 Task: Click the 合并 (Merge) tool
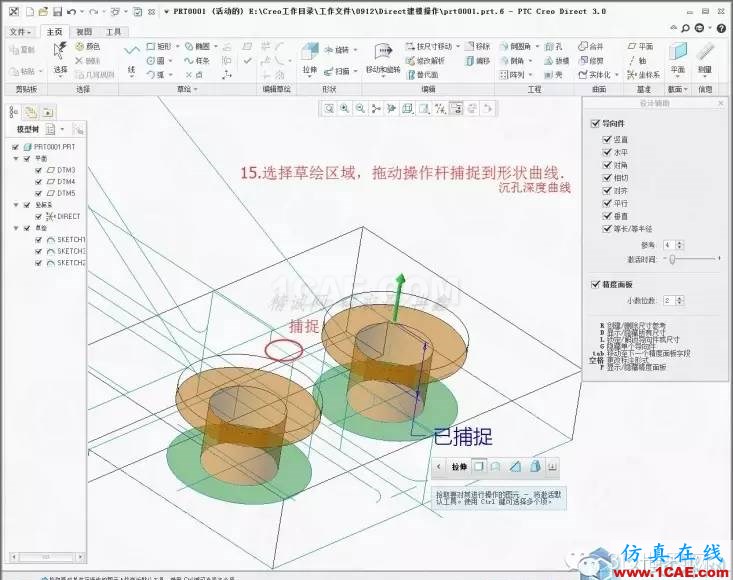tap(591, 47)
